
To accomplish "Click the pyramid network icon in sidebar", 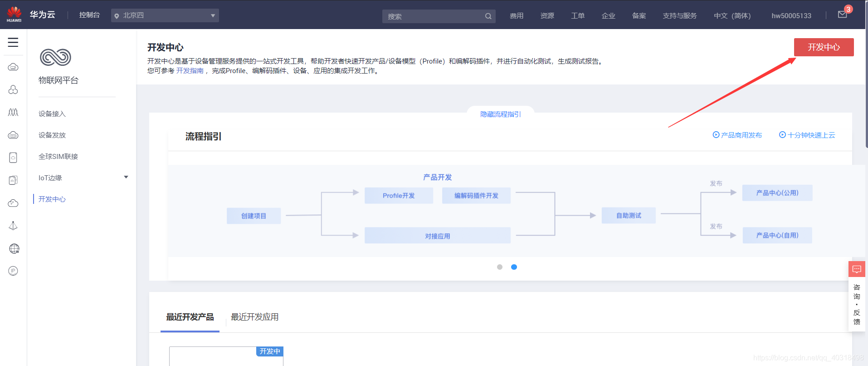I will (x=13, y=226).
